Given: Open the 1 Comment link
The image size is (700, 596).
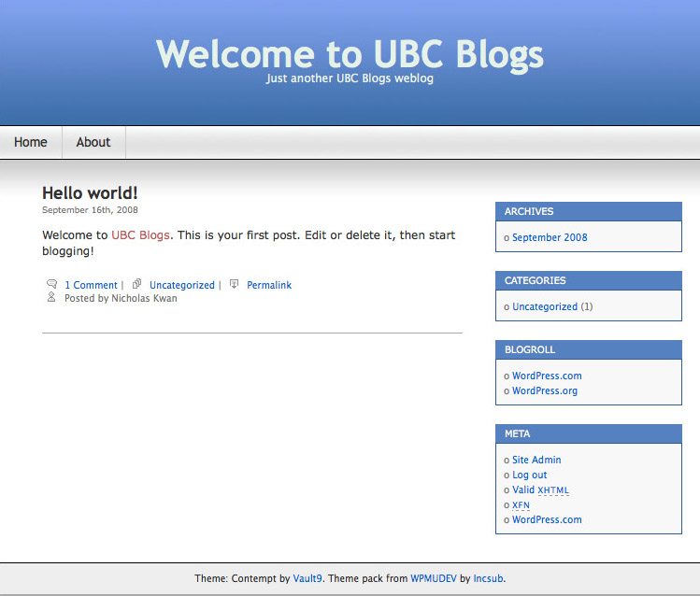Looking at the screenshot, I should (91, 285).
